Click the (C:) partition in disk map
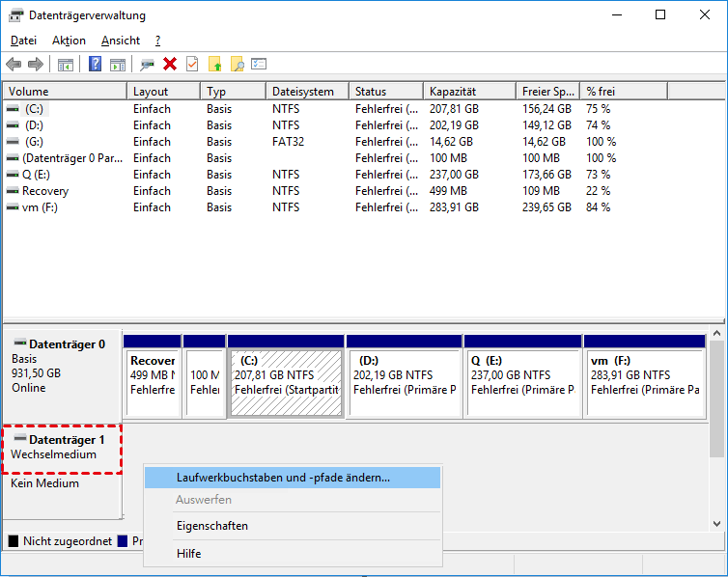 tap(286, 381)
